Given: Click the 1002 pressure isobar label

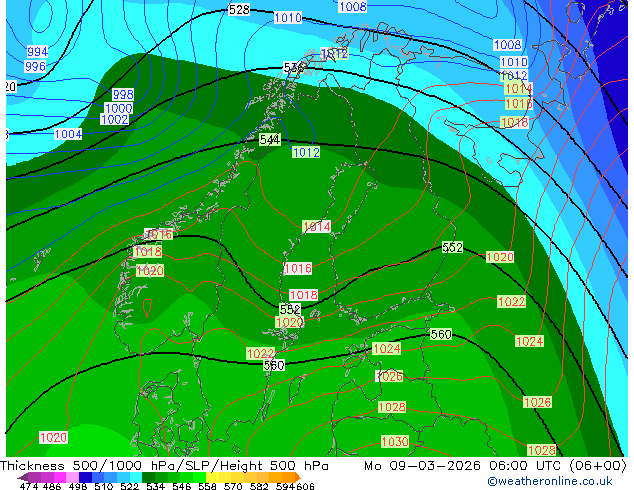Looking at the screenshot, I should 114,119.
